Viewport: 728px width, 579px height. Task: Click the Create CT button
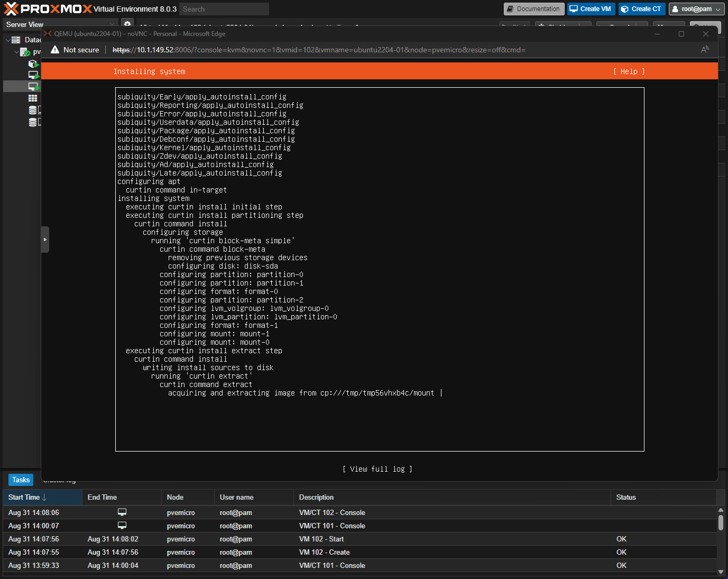pyautogui.click(x=641, y=9)
